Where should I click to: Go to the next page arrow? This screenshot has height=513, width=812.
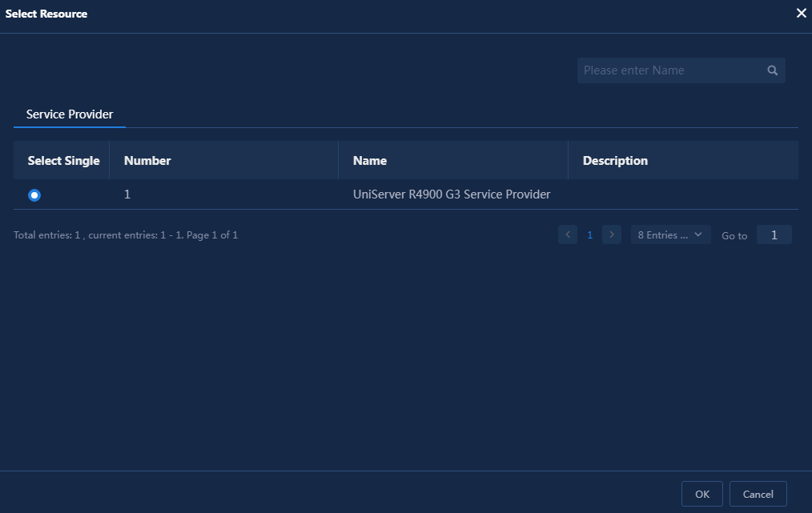(612, 234)
